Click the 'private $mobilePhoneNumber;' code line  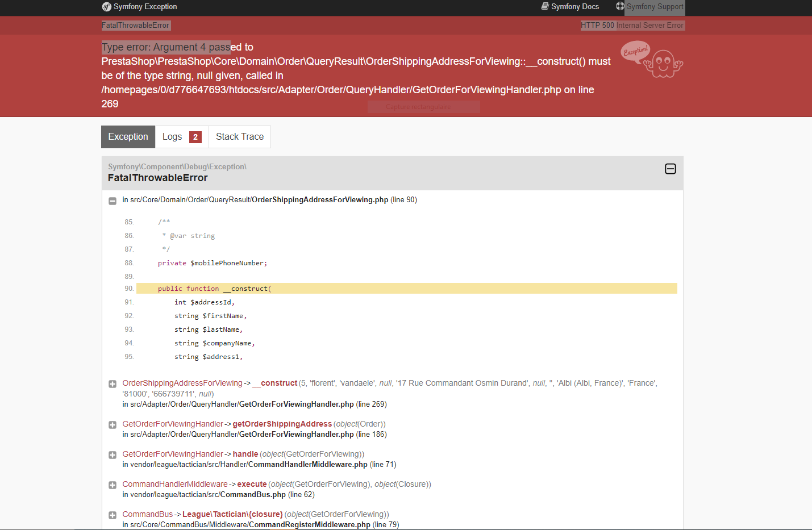[213, 263]
